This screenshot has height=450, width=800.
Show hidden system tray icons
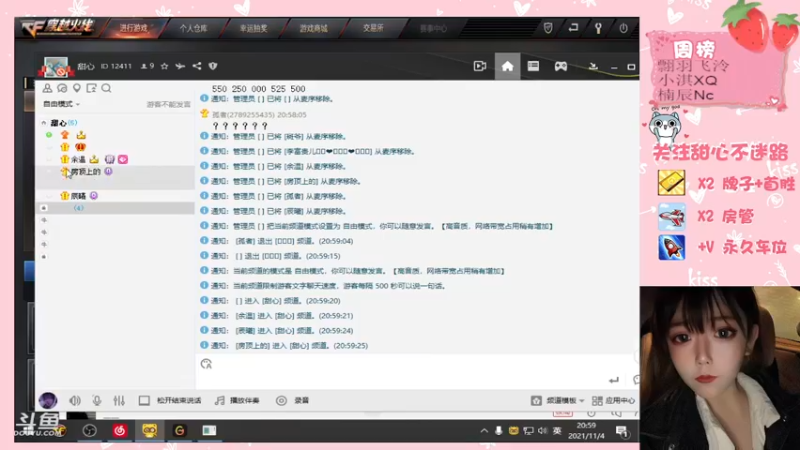click(484, 431)
